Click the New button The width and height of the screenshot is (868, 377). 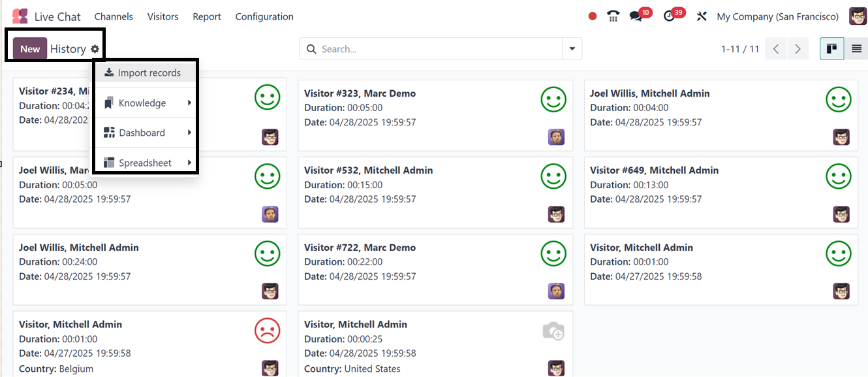(30, 49)
